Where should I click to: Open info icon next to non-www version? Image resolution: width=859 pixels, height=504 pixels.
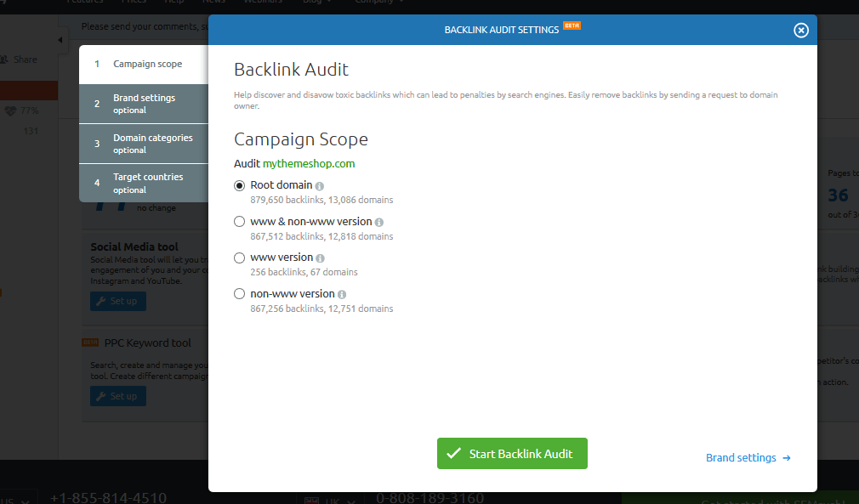point(342,294)
